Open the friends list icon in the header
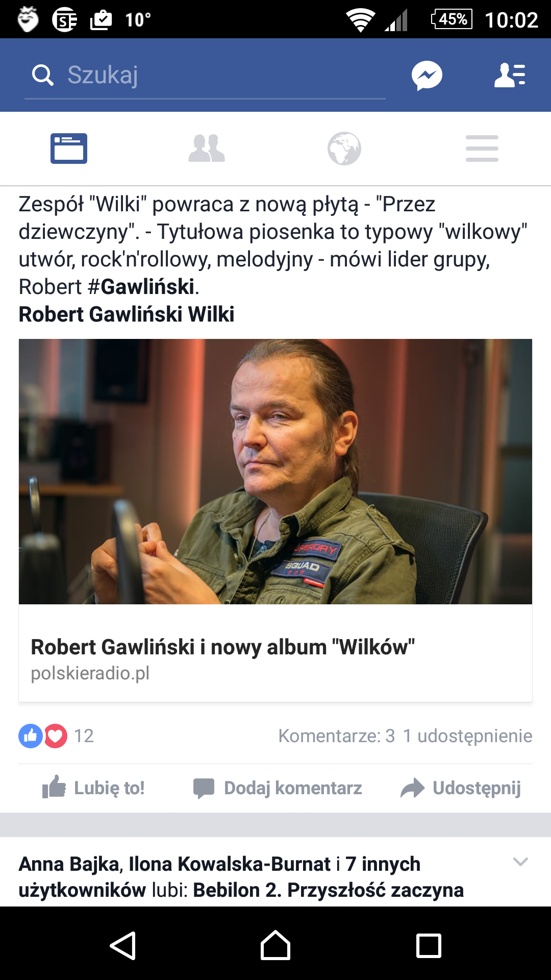 (510, 76)
